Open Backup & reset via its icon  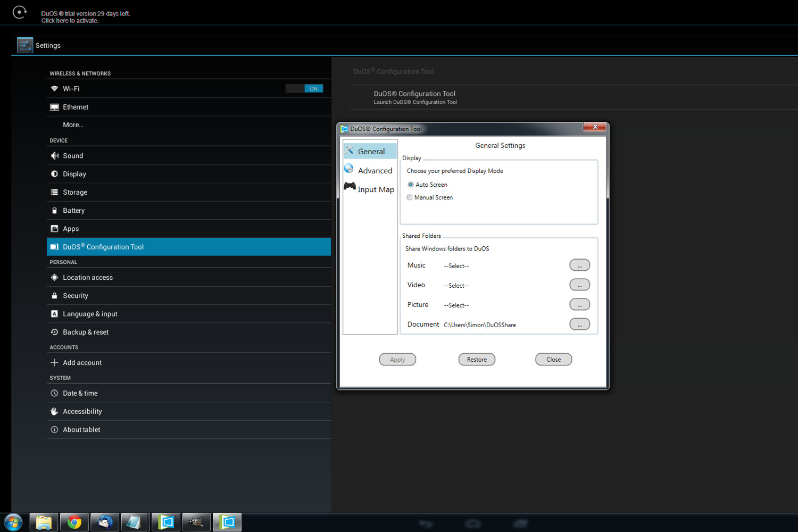[54, 332]
